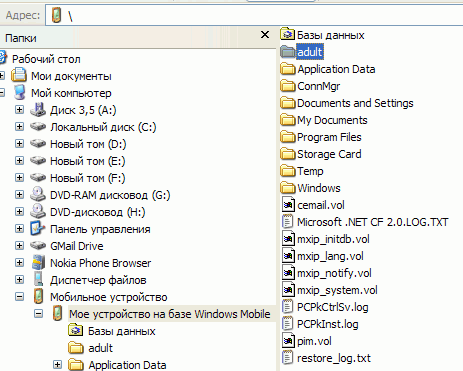The width and height of the screenshot is (463, 371).
Task: Open the My Documents folder
Action: (x=332, y=120)
